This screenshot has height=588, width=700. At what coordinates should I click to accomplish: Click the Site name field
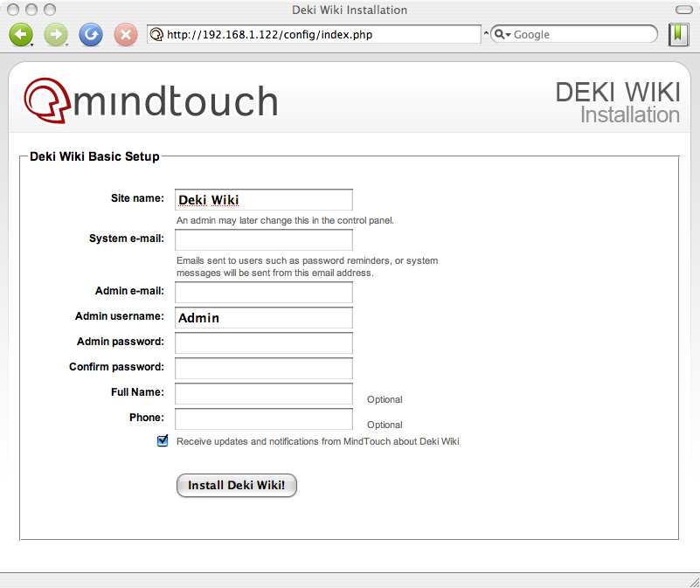[264, 199]
